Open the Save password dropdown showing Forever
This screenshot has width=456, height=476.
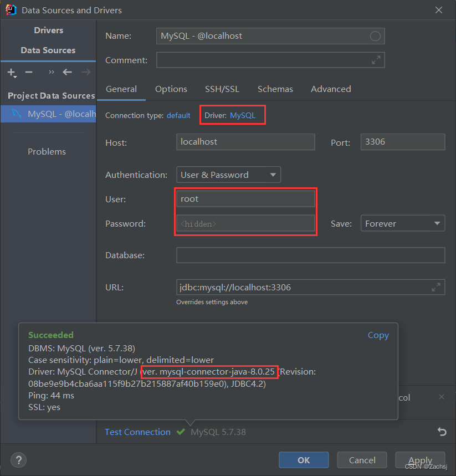pos(403,223)
